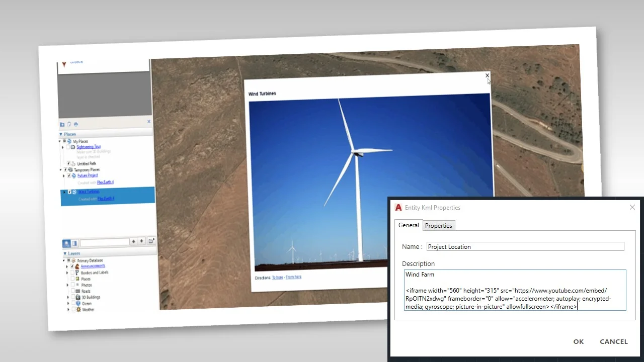Check the Sightseeing Tour checkbox

click(68, 147)
